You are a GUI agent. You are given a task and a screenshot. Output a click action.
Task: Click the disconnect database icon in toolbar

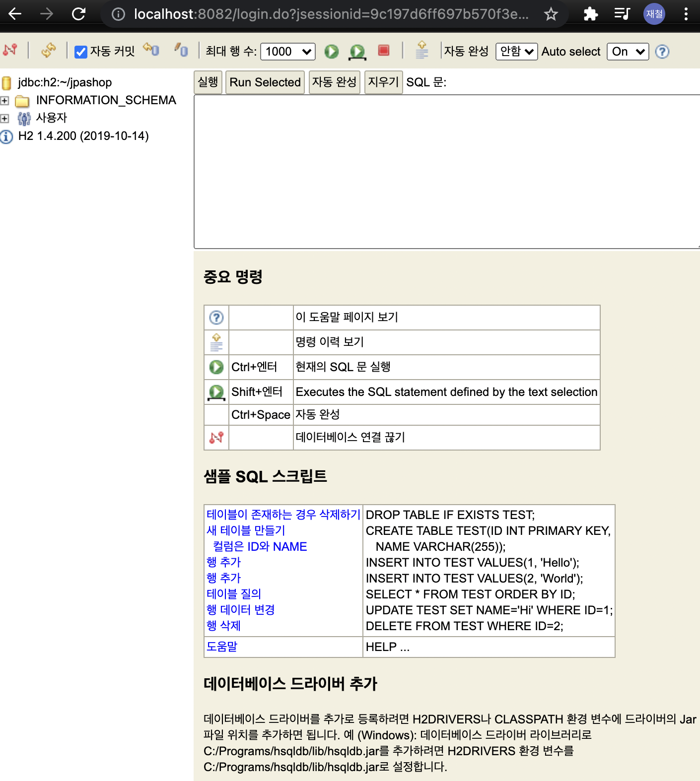click(x=10, y=50)
